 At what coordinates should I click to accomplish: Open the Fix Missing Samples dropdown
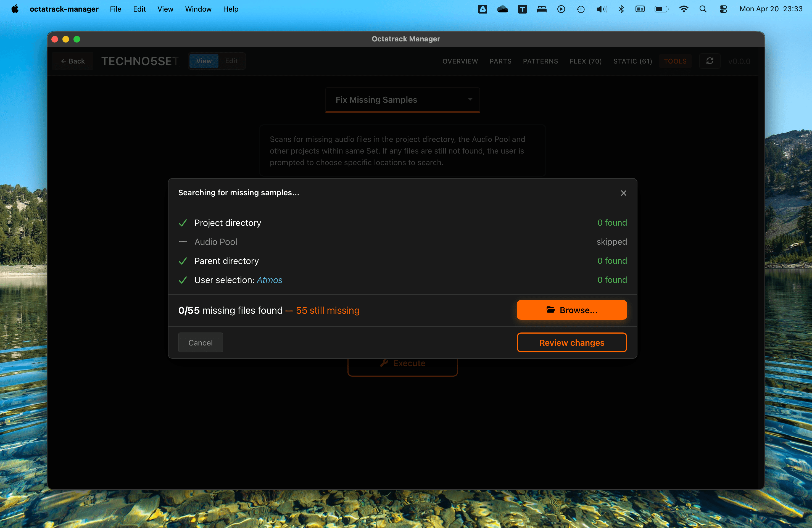(x=403, y=100)
